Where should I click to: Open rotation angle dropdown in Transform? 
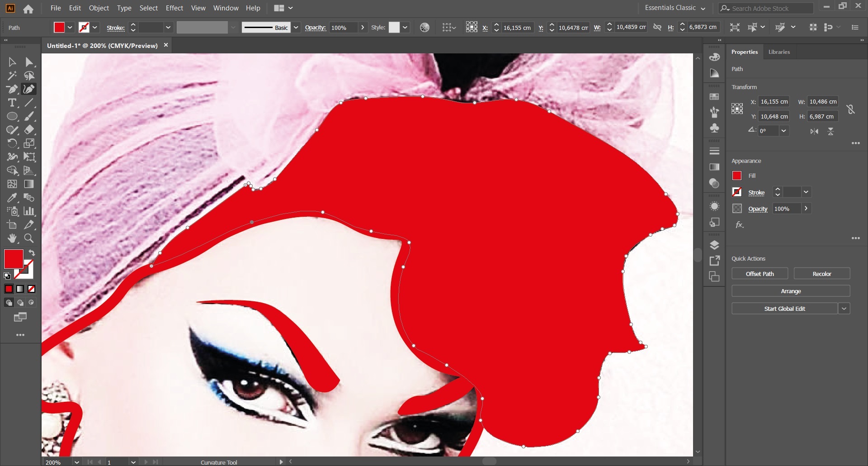pos(784,131)
